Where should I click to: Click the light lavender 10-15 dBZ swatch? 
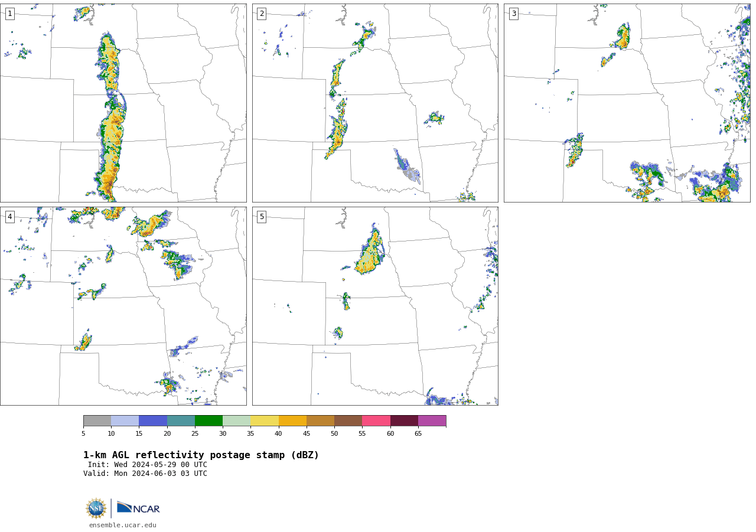click(125, 420)
